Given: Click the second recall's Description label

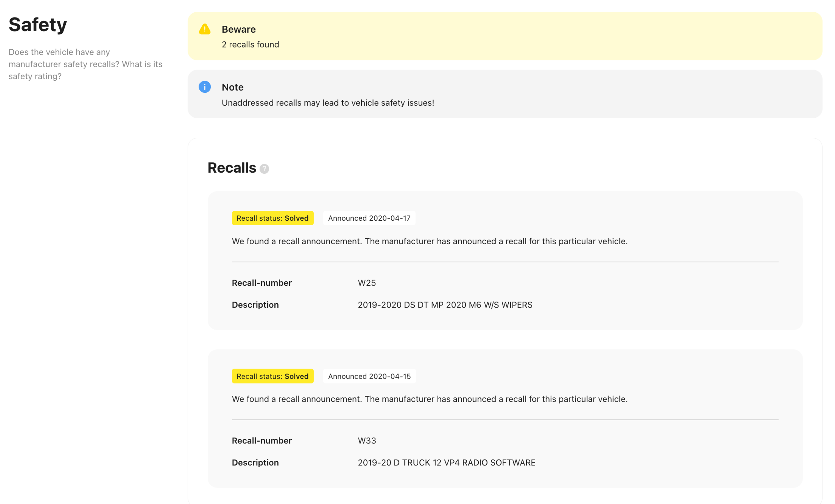Looking at the screenshot, I should (255, 463).
